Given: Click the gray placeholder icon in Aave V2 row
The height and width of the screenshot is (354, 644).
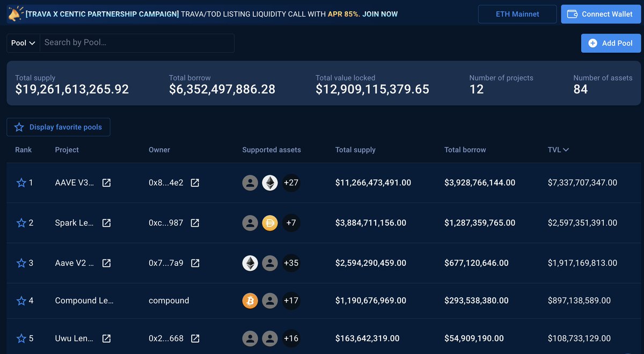Looking at the screenshot, I should pos(270,263).
